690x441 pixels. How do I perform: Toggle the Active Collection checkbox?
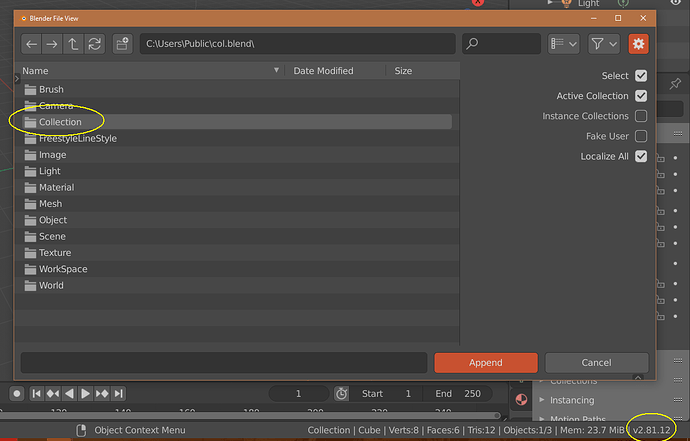(641, 96)
